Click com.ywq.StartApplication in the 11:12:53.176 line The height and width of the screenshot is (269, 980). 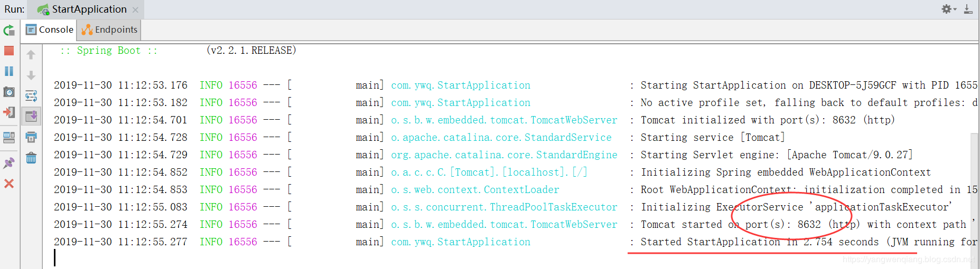(x=461, y=85)
